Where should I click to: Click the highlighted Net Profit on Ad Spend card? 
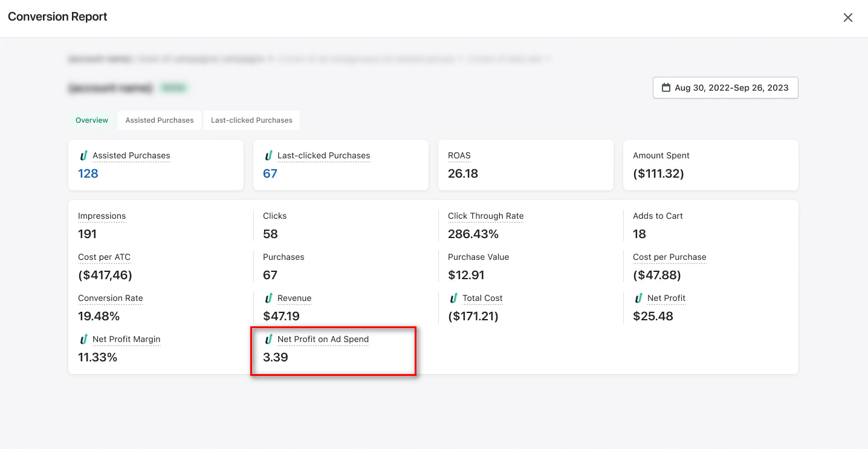pos(333,351)
